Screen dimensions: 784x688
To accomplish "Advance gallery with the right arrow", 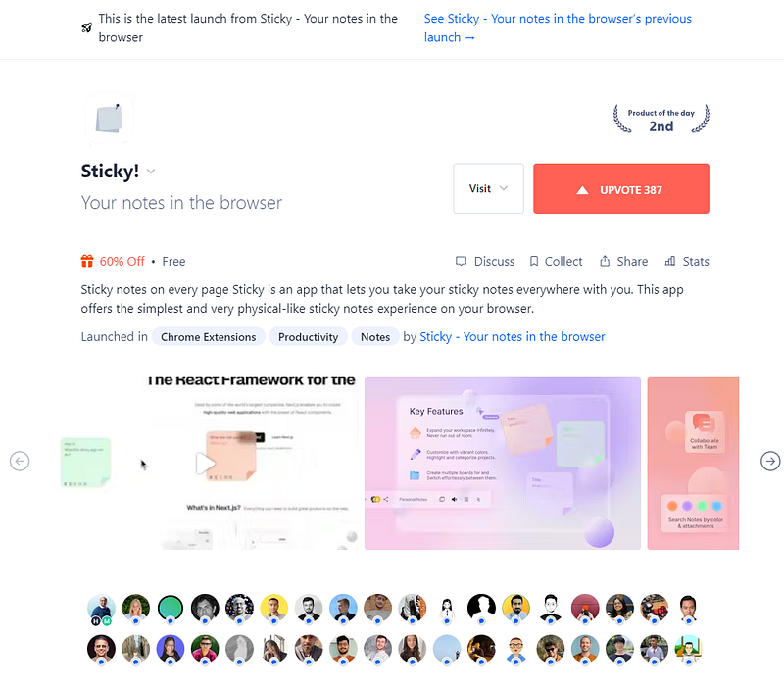I will tap(770, 461).
